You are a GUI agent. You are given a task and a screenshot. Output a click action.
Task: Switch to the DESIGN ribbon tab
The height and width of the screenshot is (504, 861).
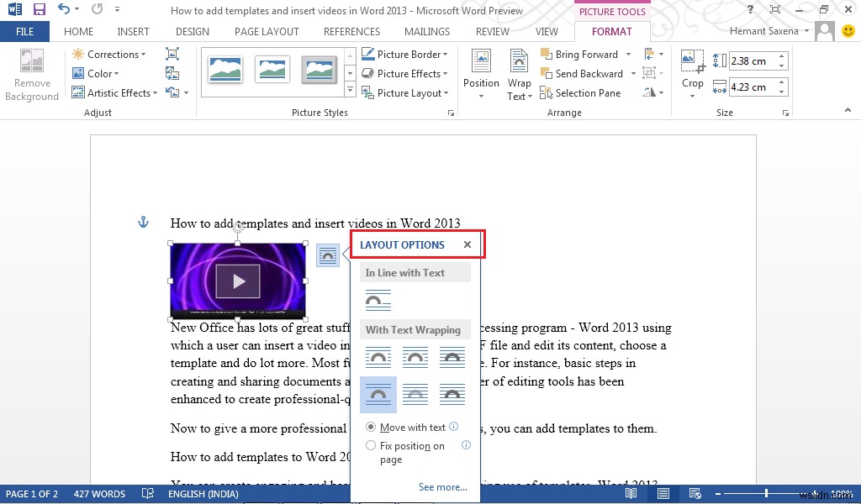tap(192, 31)
